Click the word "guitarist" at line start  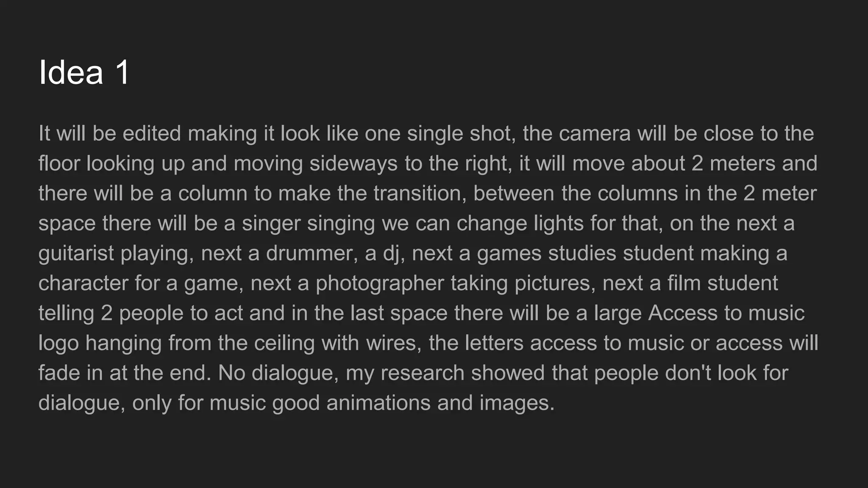pos(76,254)
